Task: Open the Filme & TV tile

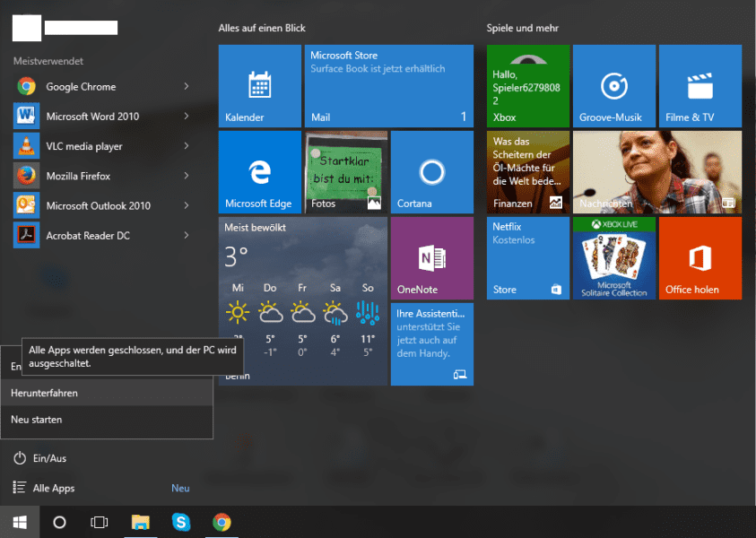Action: point(700,86)
